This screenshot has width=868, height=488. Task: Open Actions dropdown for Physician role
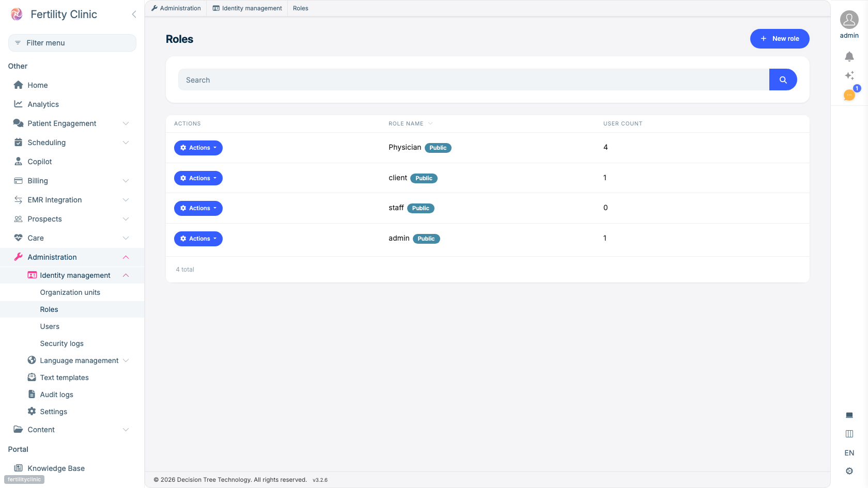point(198,148)
